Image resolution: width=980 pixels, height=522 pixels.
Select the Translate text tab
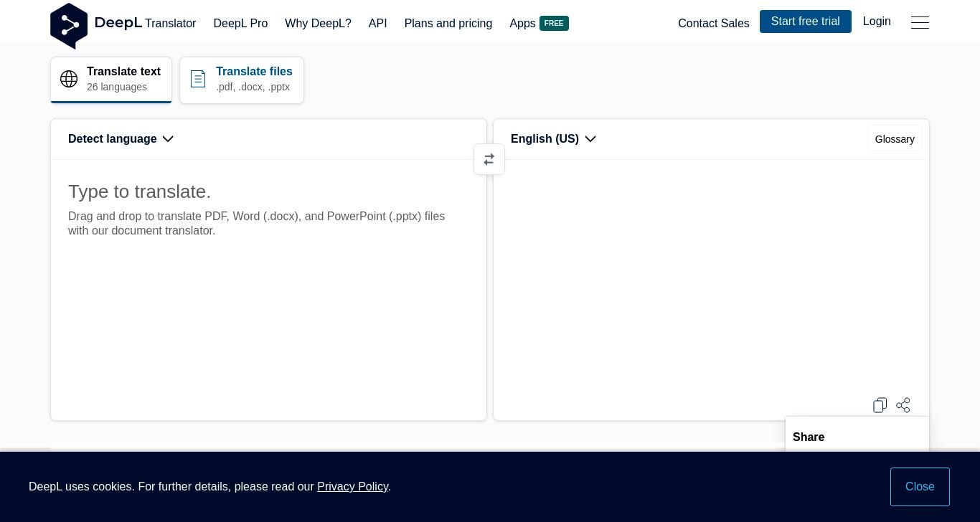(x=111, y=80)
